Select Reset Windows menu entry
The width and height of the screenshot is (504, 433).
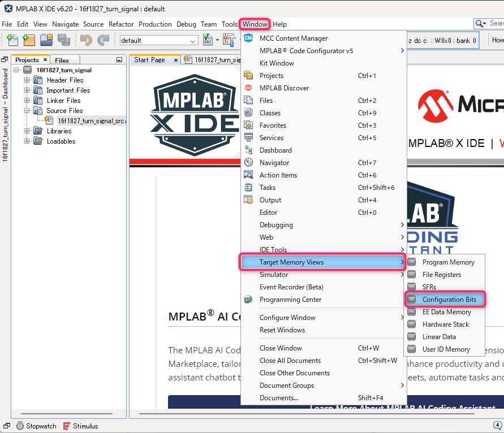tap(324, 330)
